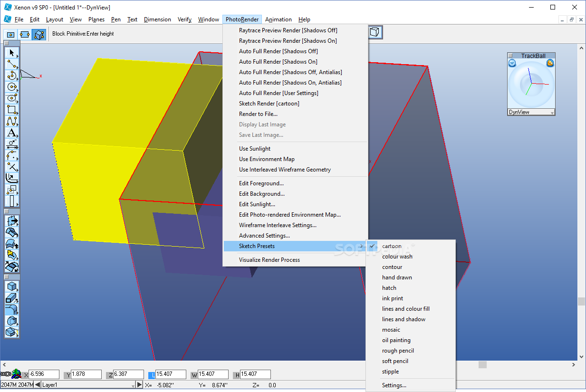Open the Verify menu

tap(184, 19)
